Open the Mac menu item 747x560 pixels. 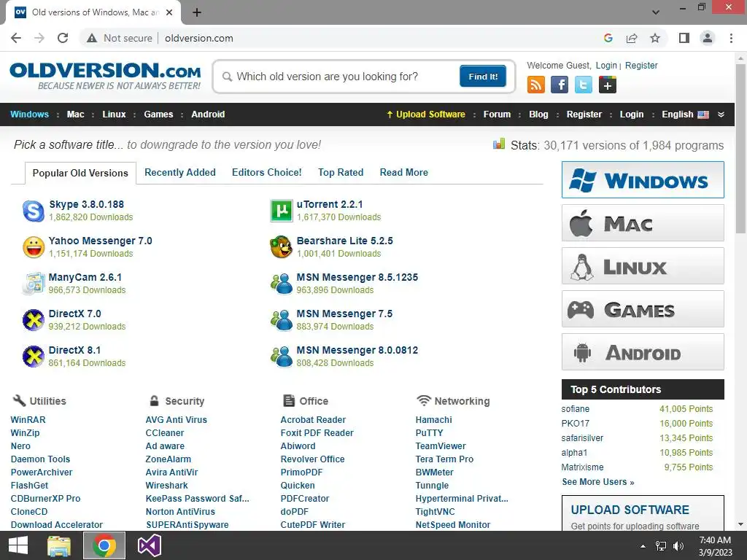75,114
